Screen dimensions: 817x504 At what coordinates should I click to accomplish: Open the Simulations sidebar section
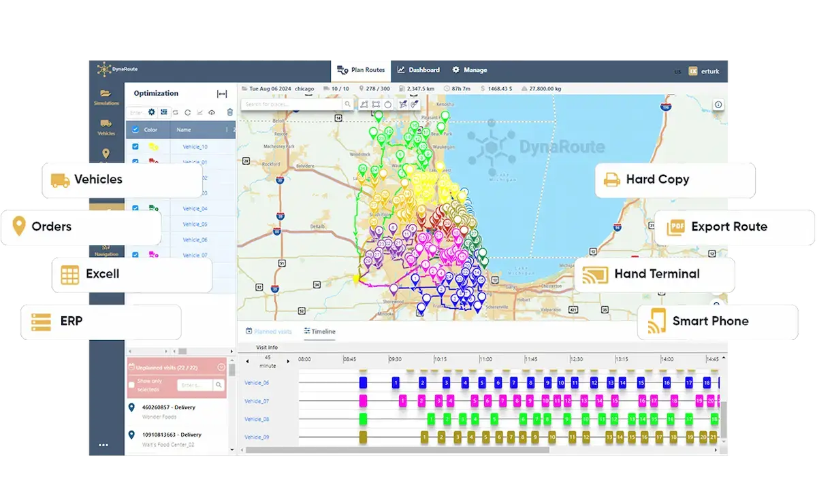tap(106, 97)
